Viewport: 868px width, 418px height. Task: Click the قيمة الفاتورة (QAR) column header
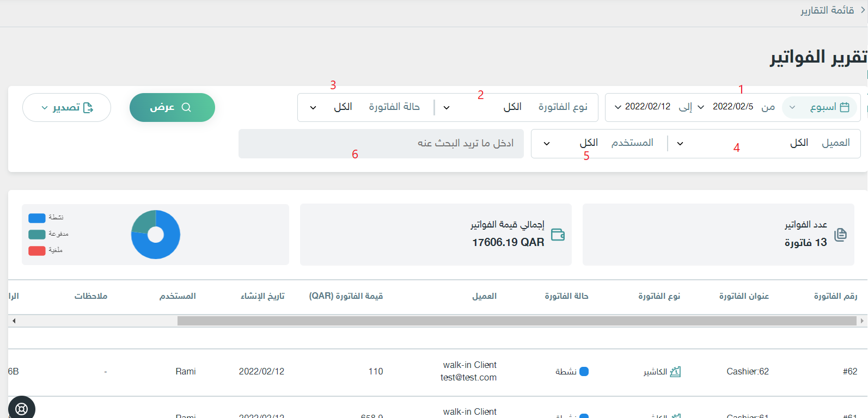[346, 296]
